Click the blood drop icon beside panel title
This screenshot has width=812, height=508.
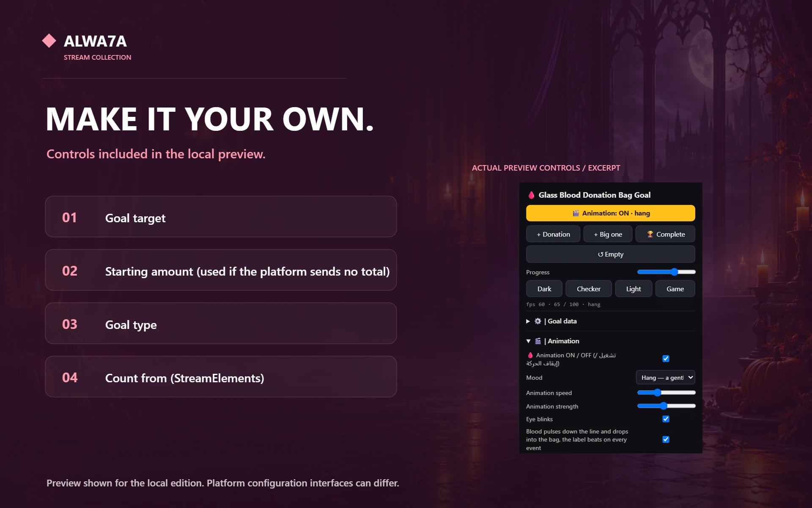click(531, 195)
